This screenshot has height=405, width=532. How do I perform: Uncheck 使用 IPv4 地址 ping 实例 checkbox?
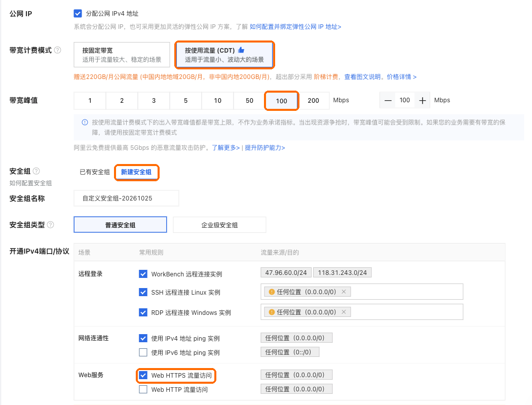click(x=143, y=338)
